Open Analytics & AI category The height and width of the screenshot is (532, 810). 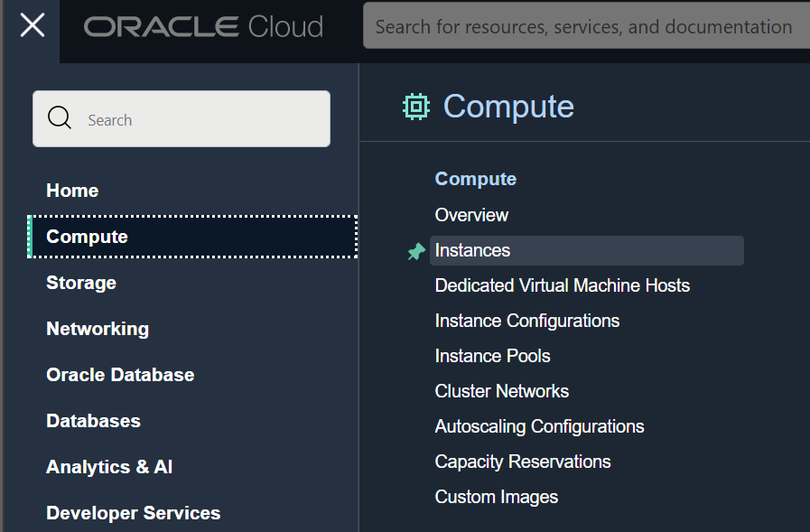pyautogui.click(x=109, y=466)
